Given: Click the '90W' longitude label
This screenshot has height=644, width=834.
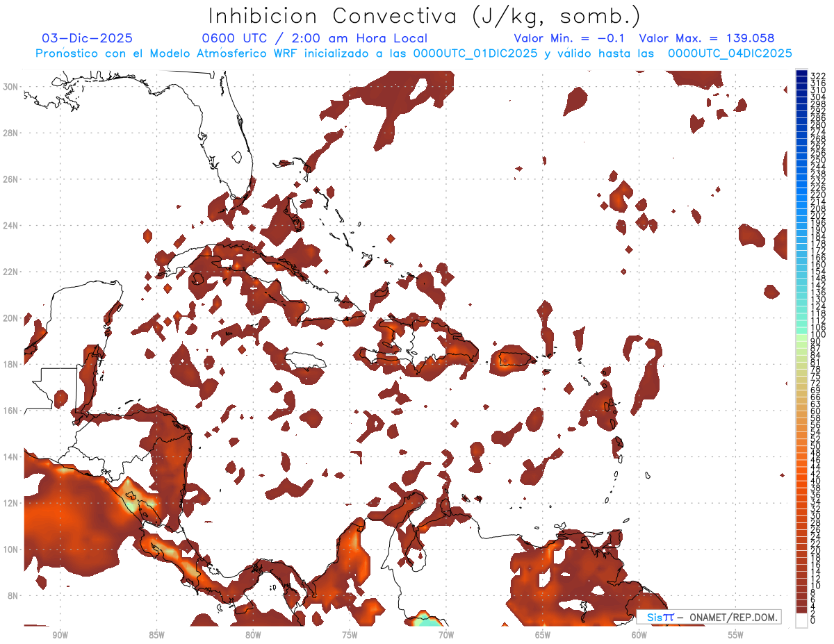Looking at the screenshot, I should 60,635.
